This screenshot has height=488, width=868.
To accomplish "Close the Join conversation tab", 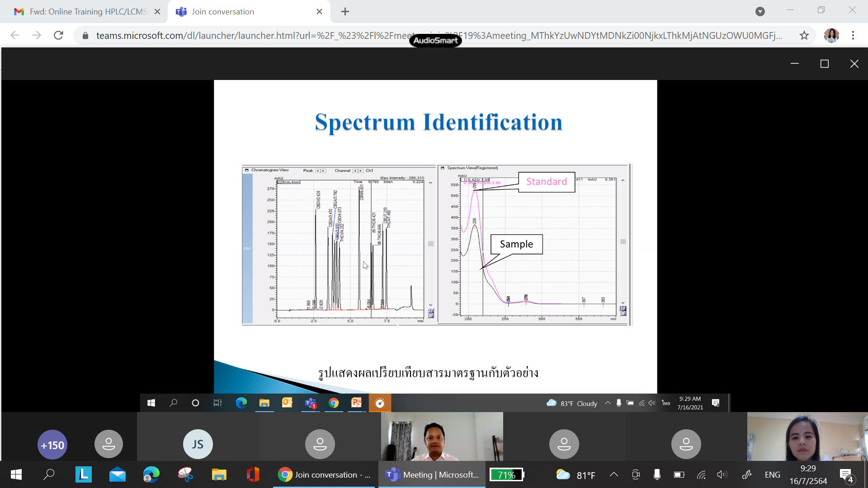I will pos(319,12).
